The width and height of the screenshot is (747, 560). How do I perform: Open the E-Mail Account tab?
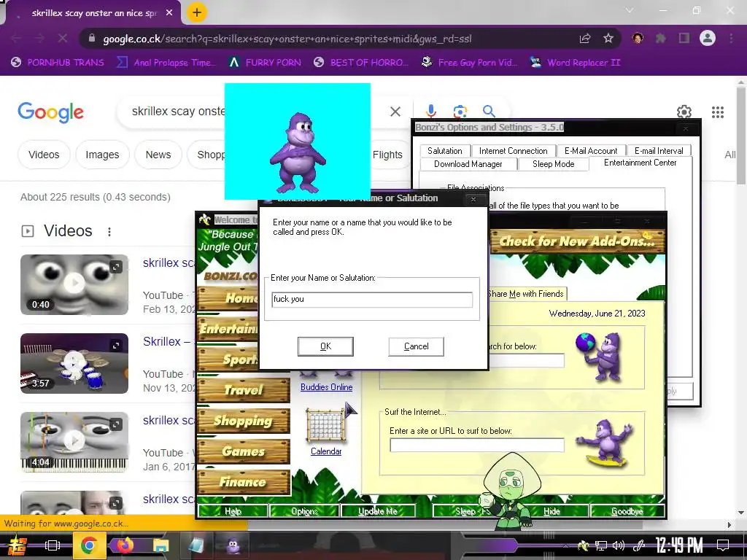click(x=591, y=151)
